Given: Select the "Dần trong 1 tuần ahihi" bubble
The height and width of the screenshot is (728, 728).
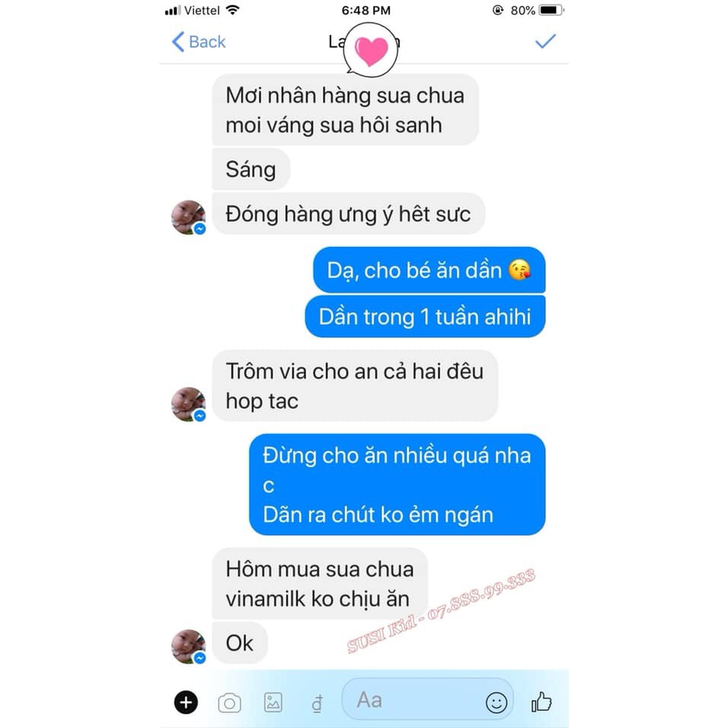Looking at the screenshot, I should pos(425,317).
